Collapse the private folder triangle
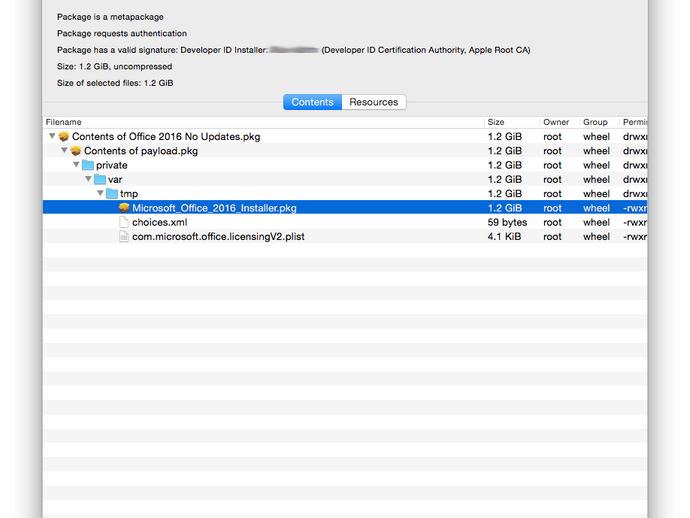 [x=76, y=165]
